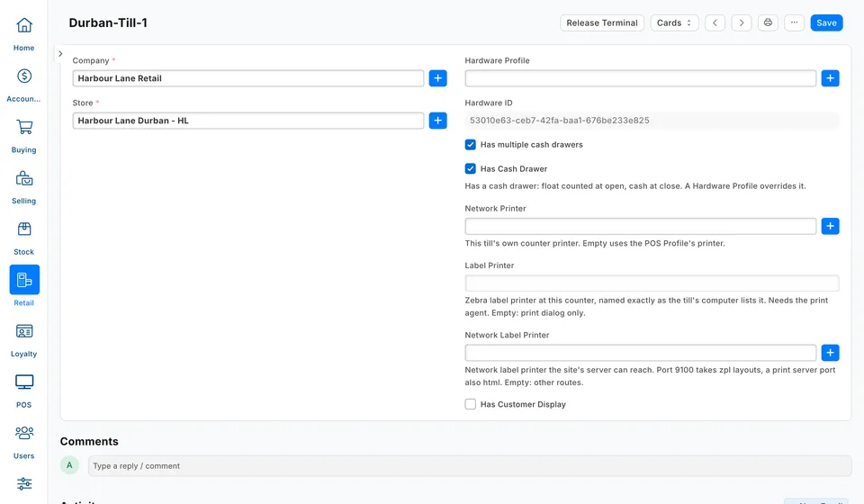The image size is (864, 504).
Task: Open the Selling workspace icon
Action: [x=23, y=178]
